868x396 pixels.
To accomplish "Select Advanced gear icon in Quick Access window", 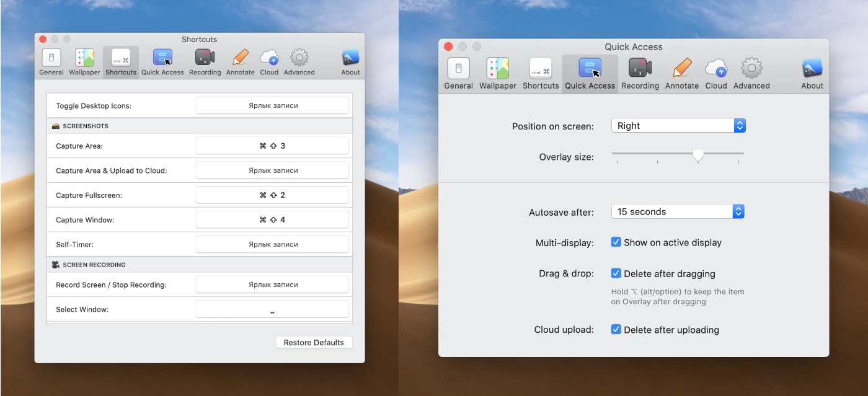I will (751, 68).
